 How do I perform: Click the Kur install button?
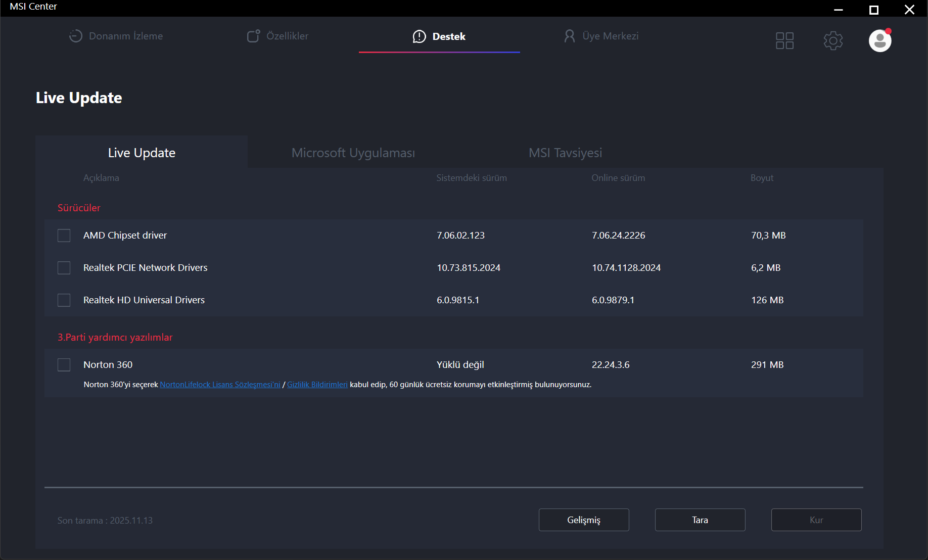point(816,520)
